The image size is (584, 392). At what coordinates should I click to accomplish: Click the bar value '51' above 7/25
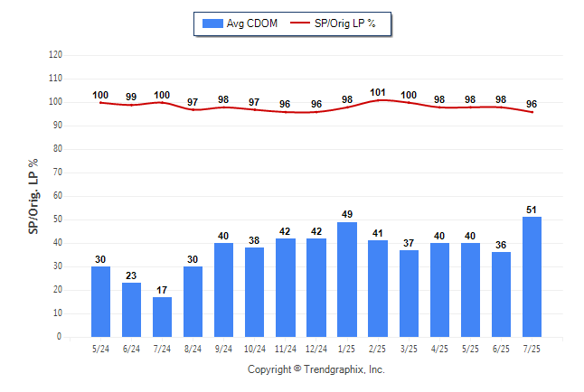point(532,210)
